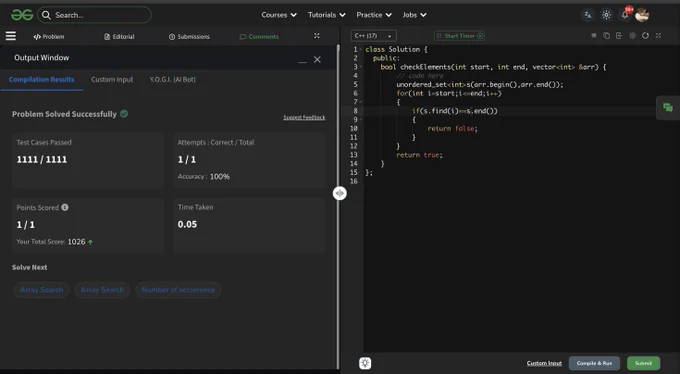Click the green Submit button
This screenshot has width=680, height=374.
(644, 363)
